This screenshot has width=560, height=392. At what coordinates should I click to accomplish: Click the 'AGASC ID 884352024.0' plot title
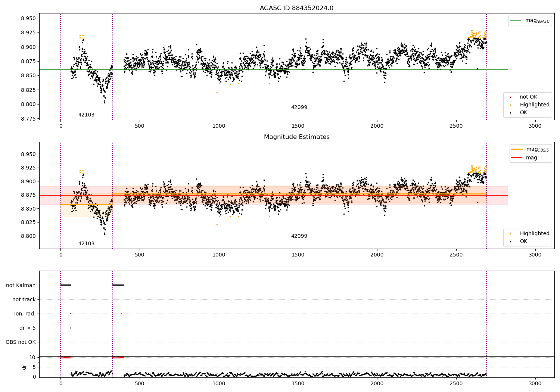click(x=296, y=8)
